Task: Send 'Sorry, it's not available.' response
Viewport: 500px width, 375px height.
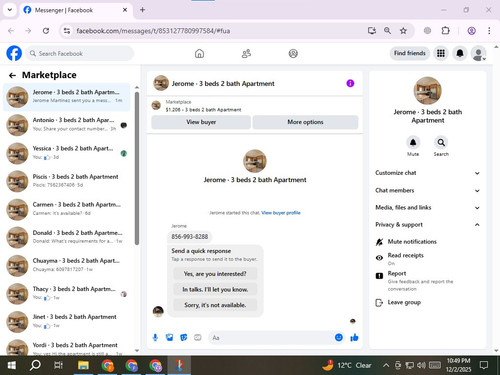Action: click(x=215, y=305)
